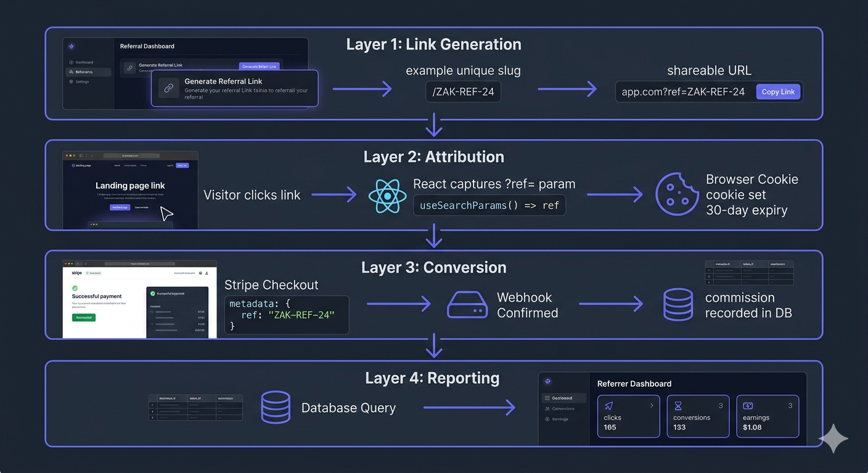Click the commission table thumbnail in Layer 3
The width and height of the screenshot is (868, 473).
click(x=749, y=272)
